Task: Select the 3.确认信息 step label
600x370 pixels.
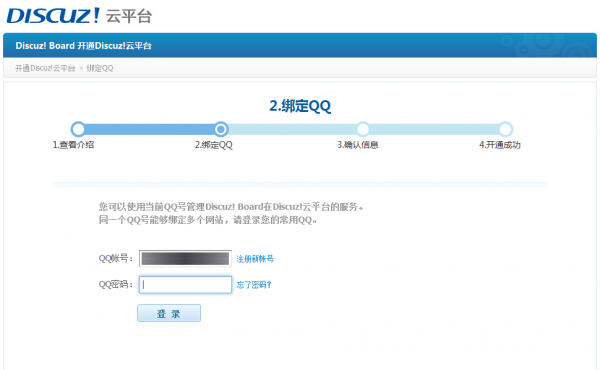Action: pos(358,145)
